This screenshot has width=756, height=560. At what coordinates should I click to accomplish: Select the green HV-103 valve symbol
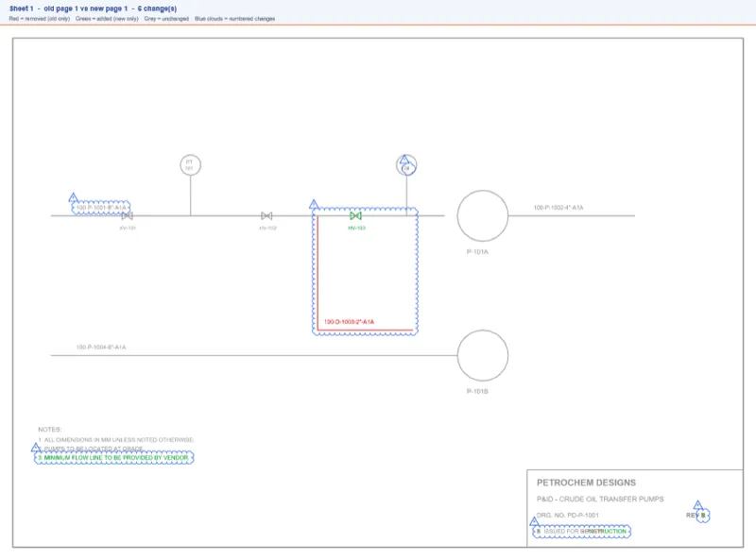(356, 216)
